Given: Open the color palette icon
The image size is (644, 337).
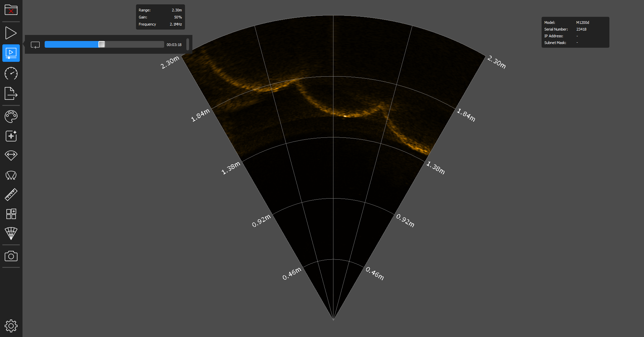Looking at the screenshot, I should pyautogui.click(x=11, y=117).
